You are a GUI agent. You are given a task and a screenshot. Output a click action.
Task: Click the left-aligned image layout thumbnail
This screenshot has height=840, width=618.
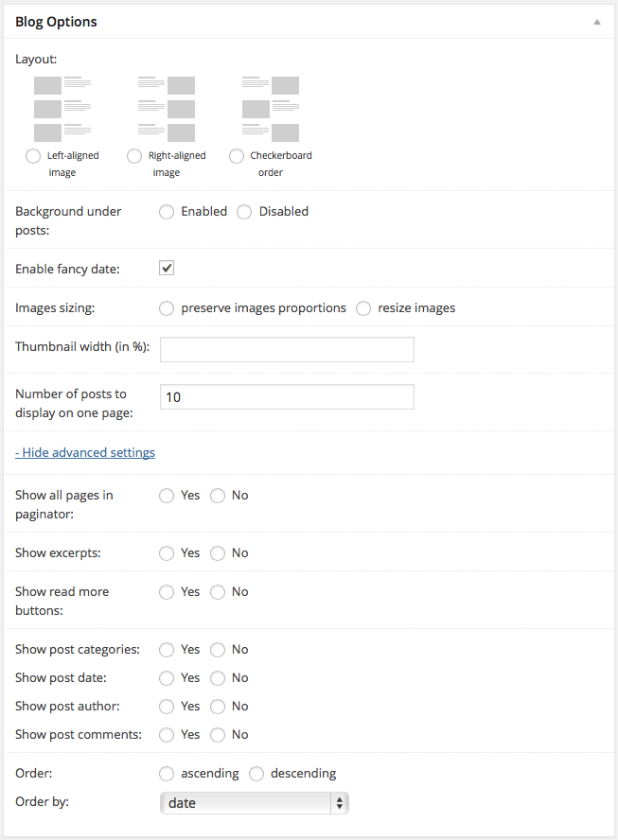[x=62, y=109]
